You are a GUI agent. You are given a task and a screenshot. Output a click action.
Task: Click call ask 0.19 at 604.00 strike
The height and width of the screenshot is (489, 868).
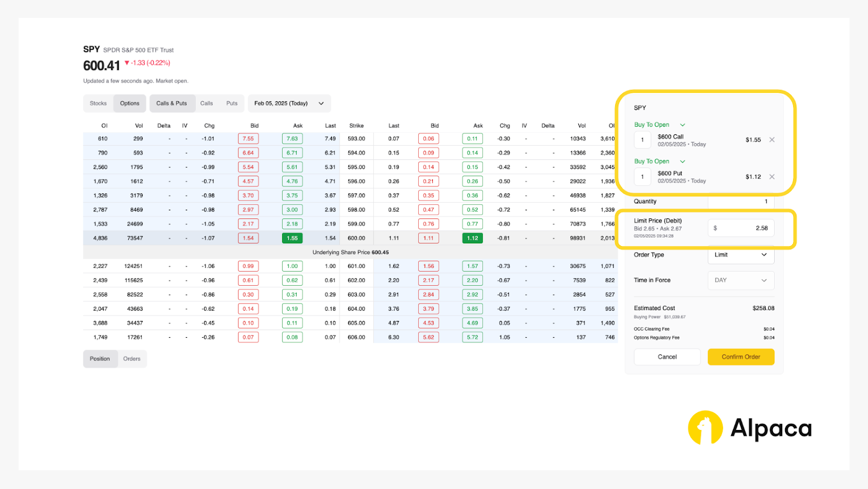(292, 309)
